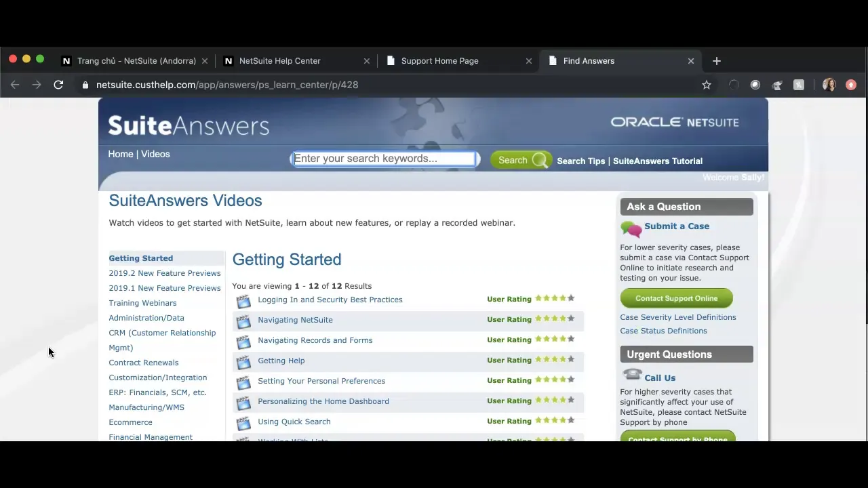Open SuiteAnswers Tutorial link
The height and width of the screenshot is (488, 868).
coord(658,161)
